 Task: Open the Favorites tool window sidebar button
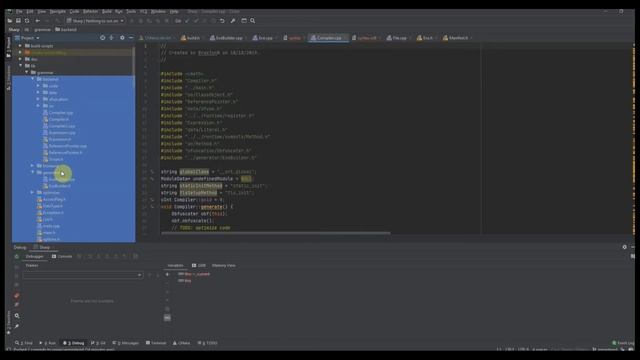click(8, 322)
